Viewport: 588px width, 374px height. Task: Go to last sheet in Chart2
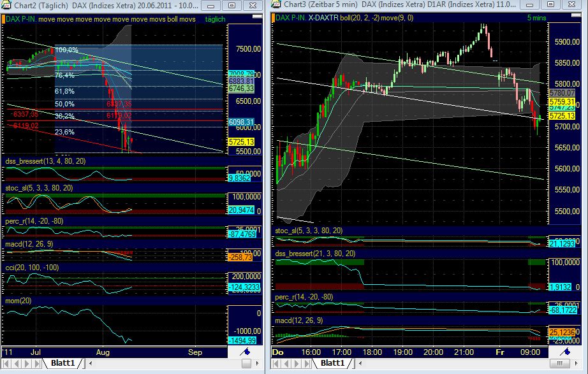point(36,364)
